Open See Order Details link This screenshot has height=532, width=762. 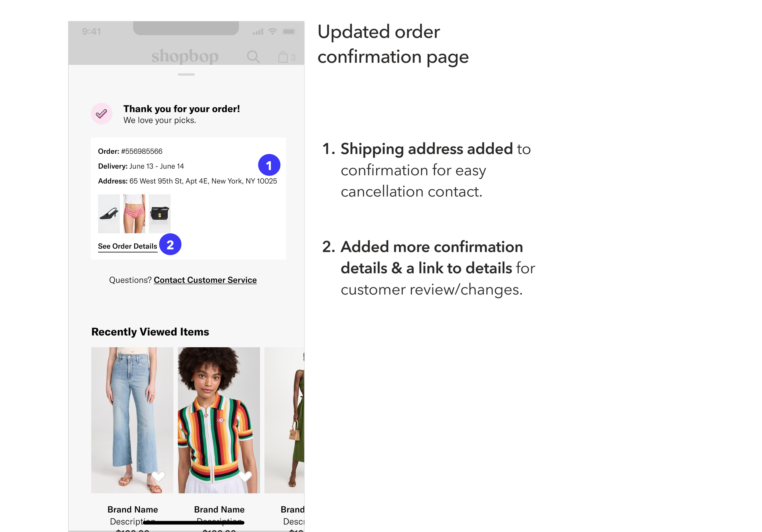tap(127, 247)
